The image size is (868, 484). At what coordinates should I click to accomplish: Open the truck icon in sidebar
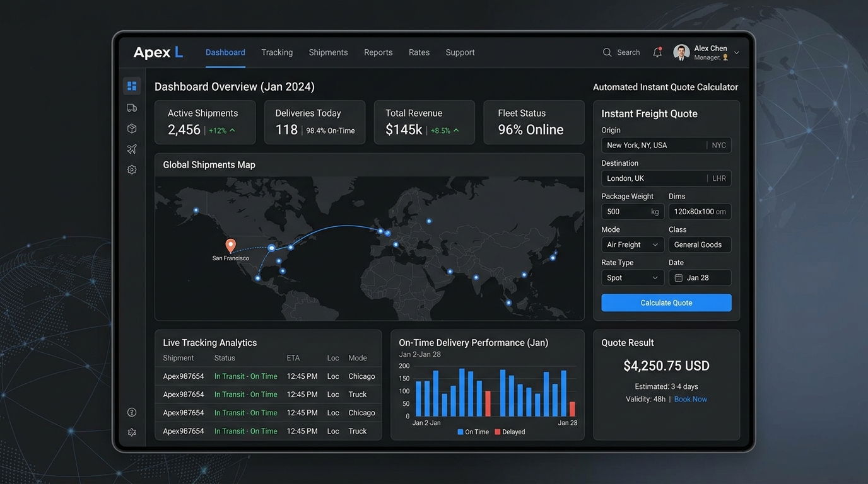point(132,108)
